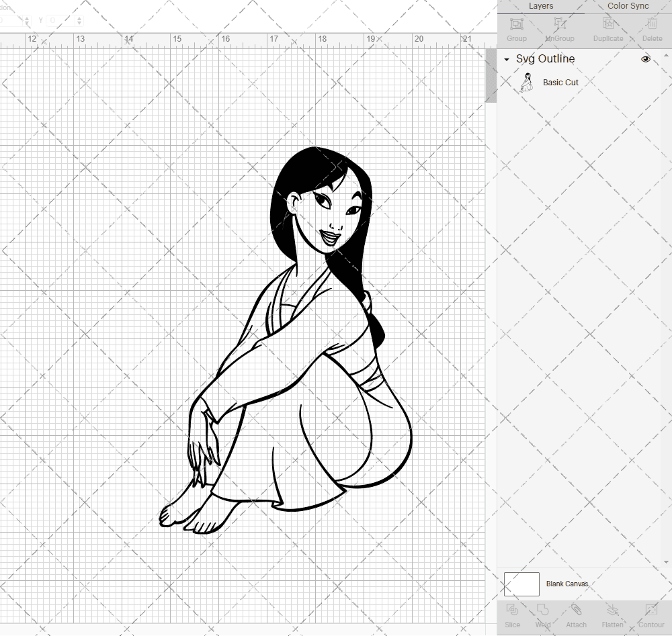Hide the Svg Outline layer
672x636 pixels.
click(x=646, y=58)
